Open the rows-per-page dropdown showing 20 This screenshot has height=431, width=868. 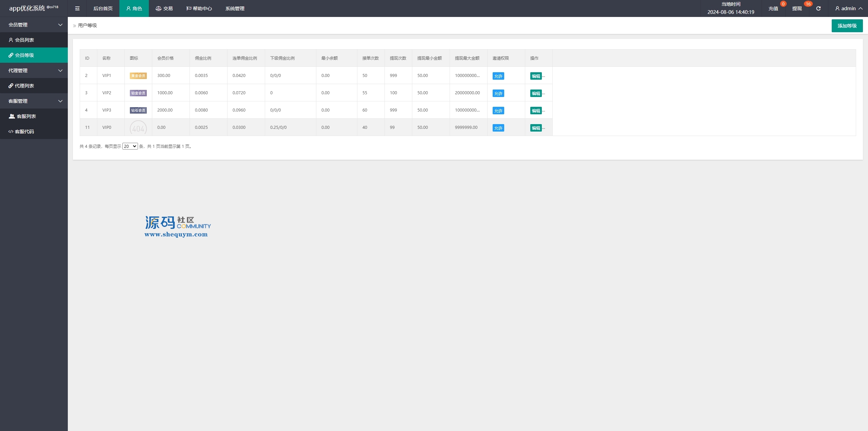click(x=130, y=146)
